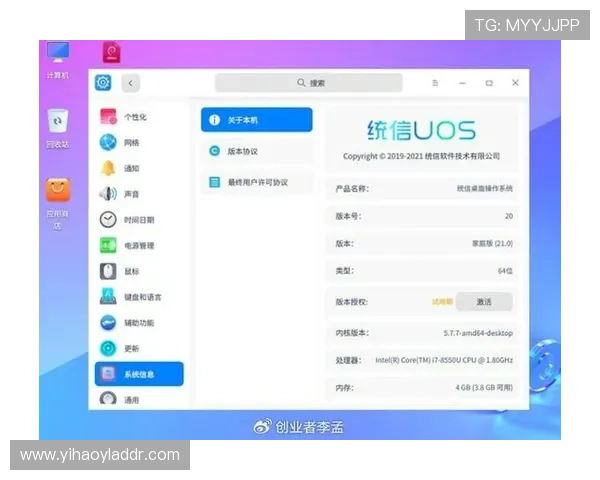Image resolution: width=600 pixels, height=480 pixels.
Task: Click the 激活 activate button
Action: (x=484, y=302)
